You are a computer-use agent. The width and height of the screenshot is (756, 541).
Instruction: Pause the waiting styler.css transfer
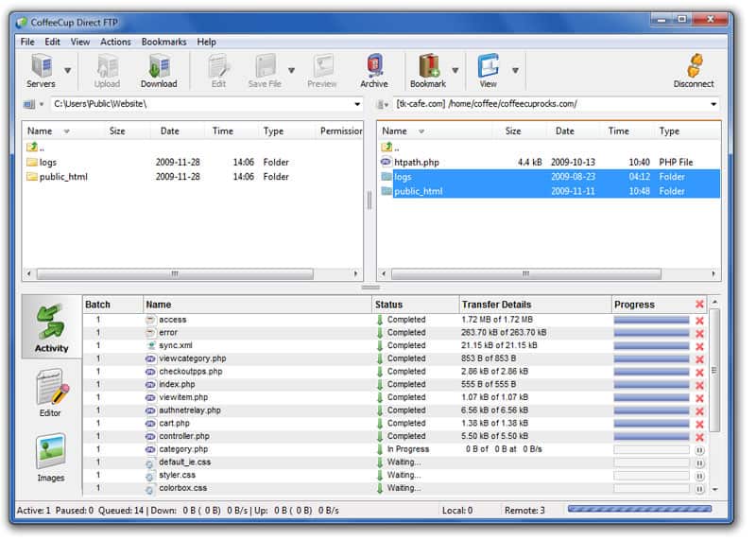coord(700,476)
